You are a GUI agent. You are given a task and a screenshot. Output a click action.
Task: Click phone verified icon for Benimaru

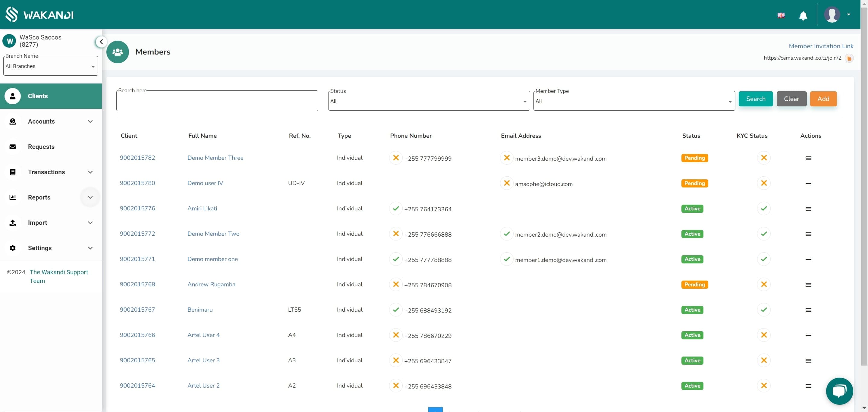click(x=396, y=309)
